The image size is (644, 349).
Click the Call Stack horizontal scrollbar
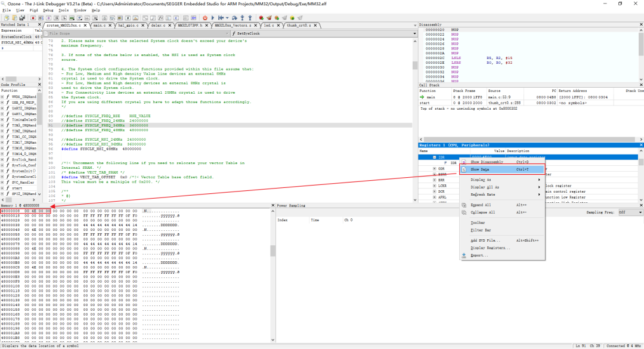[x=531, y=140]
